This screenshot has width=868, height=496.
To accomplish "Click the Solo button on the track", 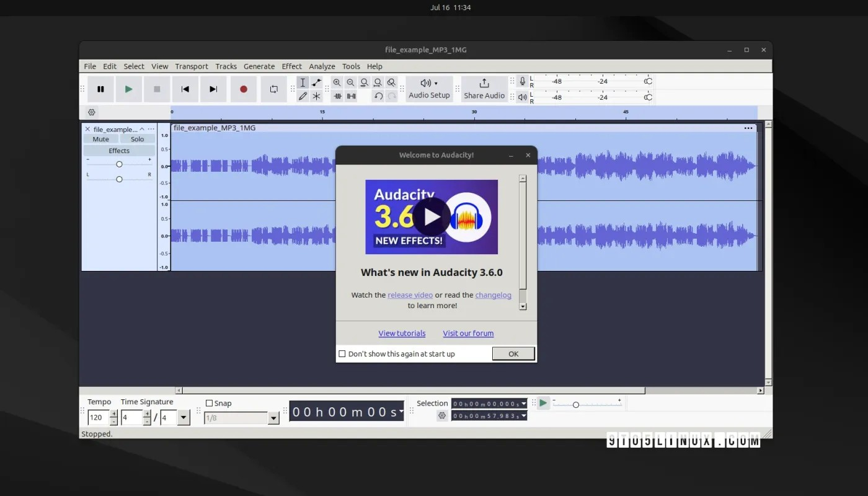I will pos(137,139).
